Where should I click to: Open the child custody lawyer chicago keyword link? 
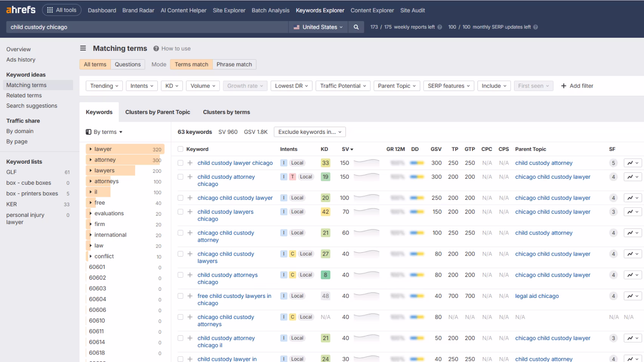click(235, 163)
